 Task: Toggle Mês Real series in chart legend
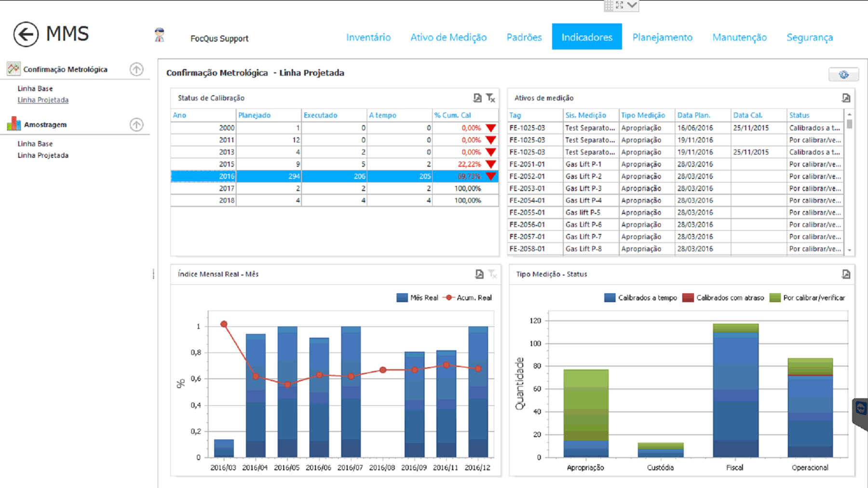(402, 298)
